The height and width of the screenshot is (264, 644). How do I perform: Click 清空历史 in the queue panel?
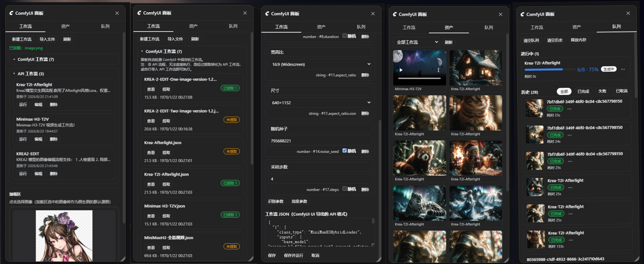pos(555,40)
